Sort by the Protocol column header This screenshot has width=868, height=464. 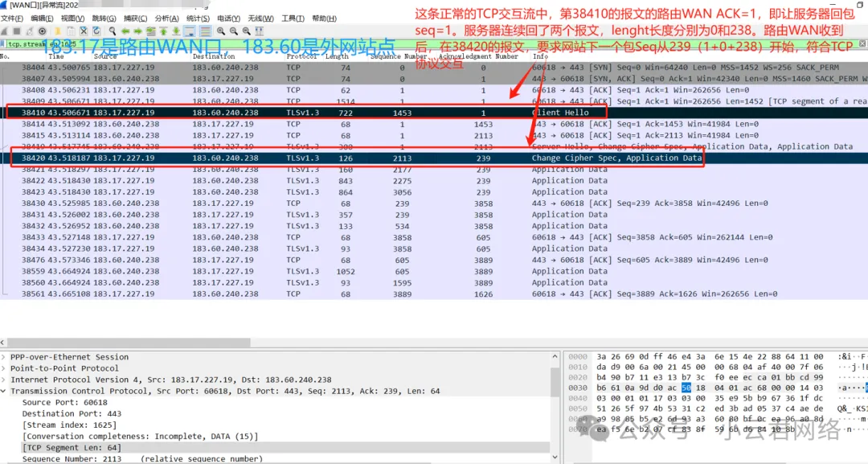pos(301,57)
